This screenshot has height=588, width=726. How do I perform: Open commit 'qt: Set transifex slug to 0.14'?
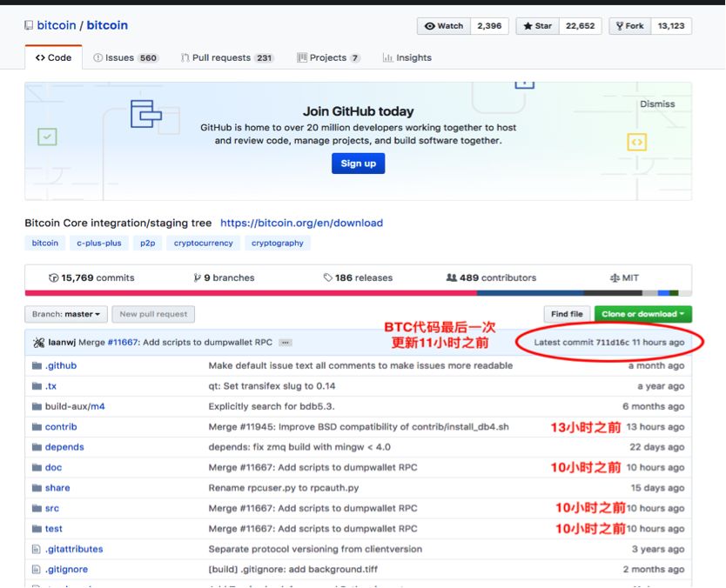pyautogui.click(x=272, y=386)
